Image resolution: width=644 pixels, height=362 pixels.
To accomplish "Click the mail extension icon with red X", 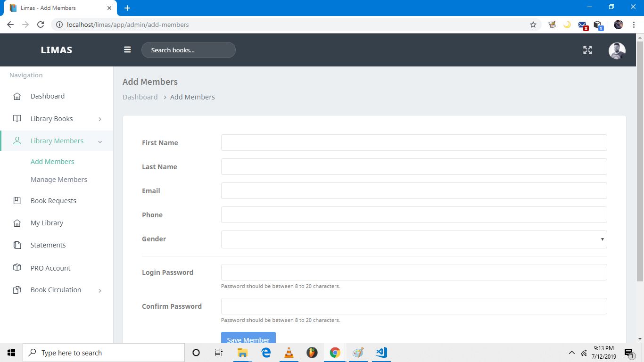I will (583, 25).
